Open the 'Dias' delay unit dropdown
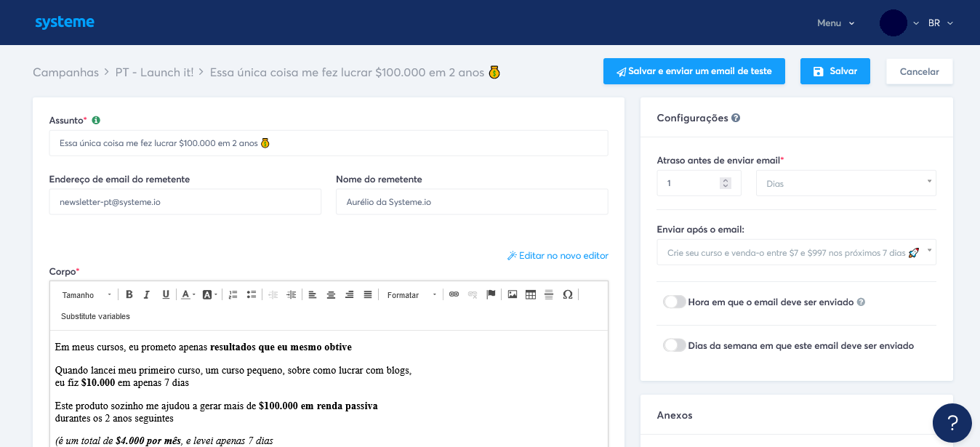This screenshot has height=447, width=980. pyautogui.click(x=846, y=182)
